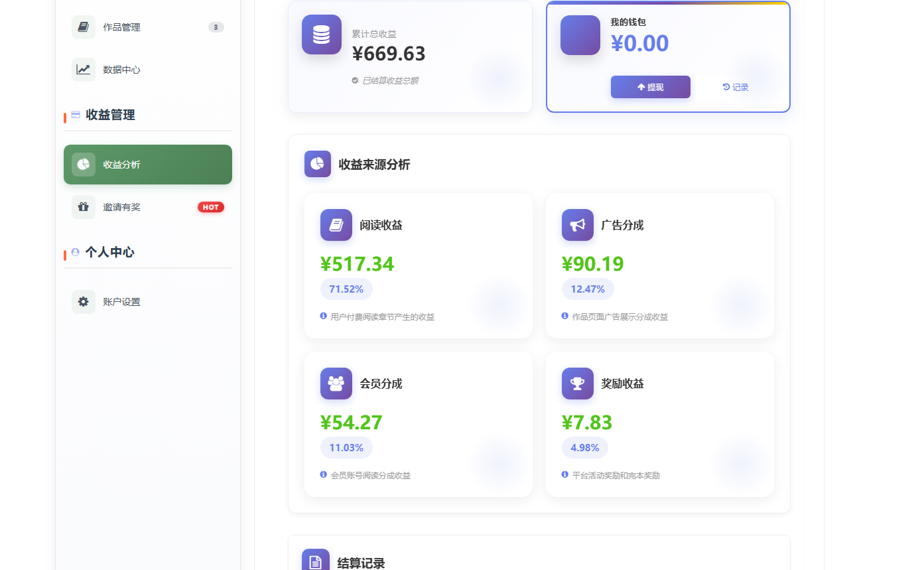Open 账户设置 via the gear icon
The height and width of the screenshot is (570, 924).
[x=83, y=301]
